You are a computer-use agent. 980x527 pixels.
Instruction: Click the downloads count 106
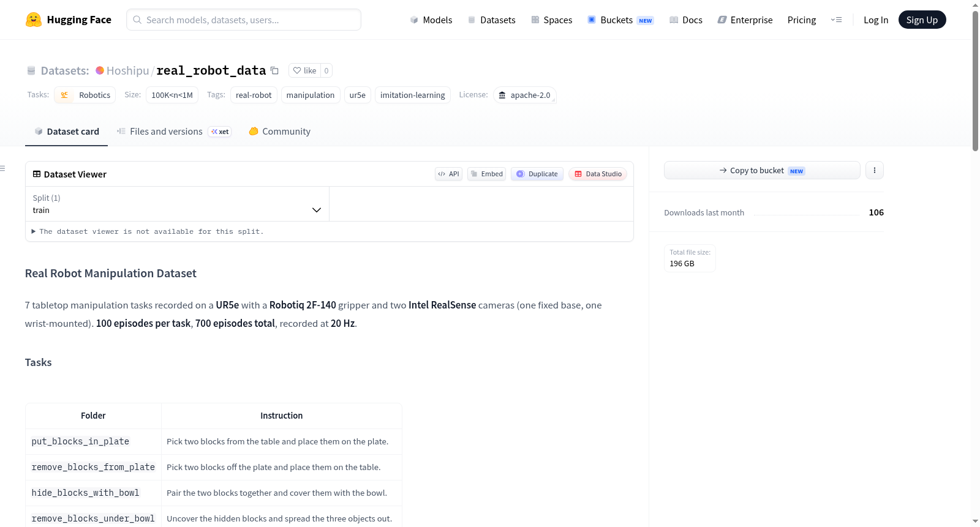click(876, 212)
